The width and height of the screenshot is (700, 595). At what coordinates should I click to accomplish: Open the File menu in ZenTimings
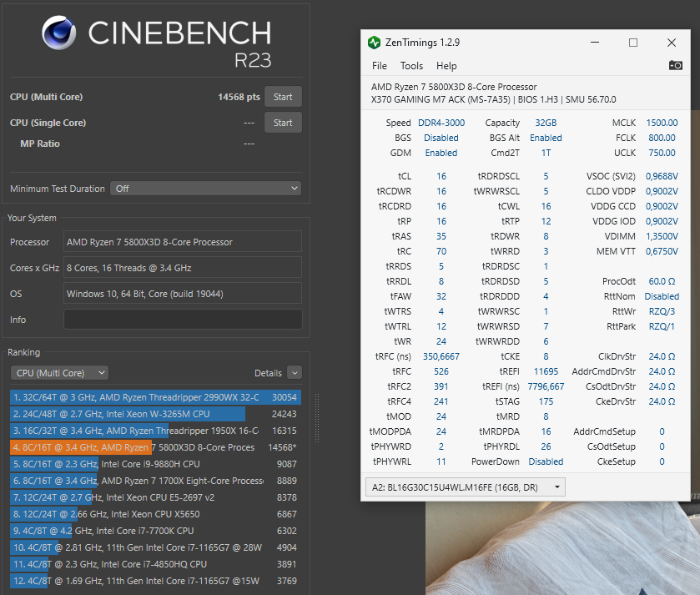(380, 66)
